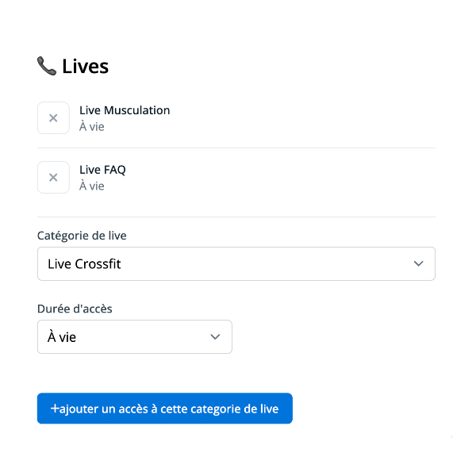Click À vie under Live FAQ

91,186
